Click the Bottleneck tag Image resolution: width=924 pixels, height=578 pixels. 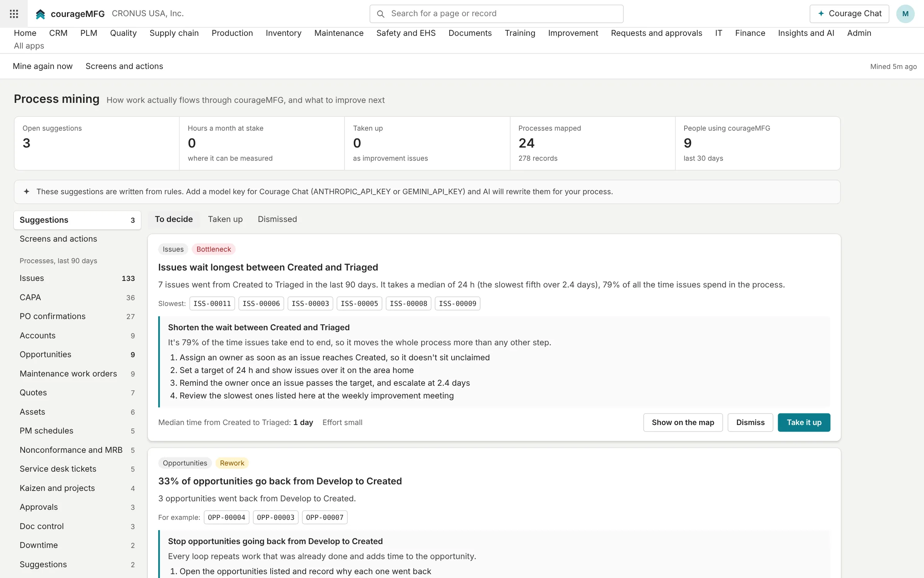[214, 249]
